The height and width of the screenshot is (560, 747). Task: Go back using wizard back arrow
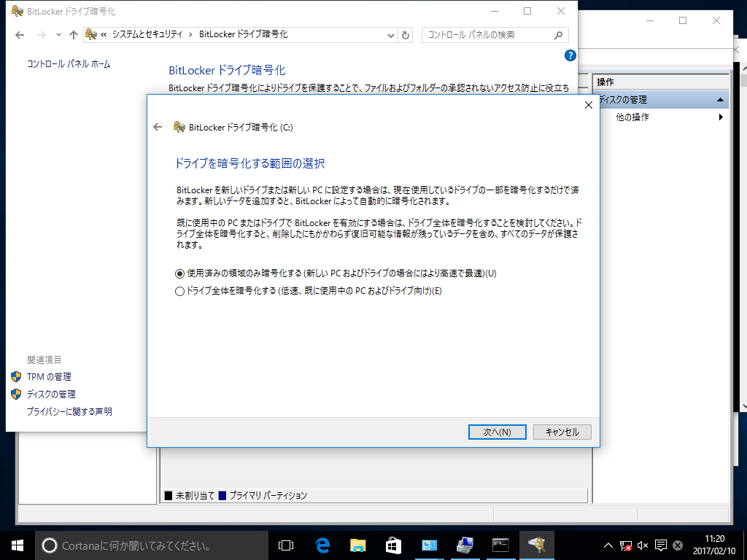pyautogui.click(x=158, y=127)
